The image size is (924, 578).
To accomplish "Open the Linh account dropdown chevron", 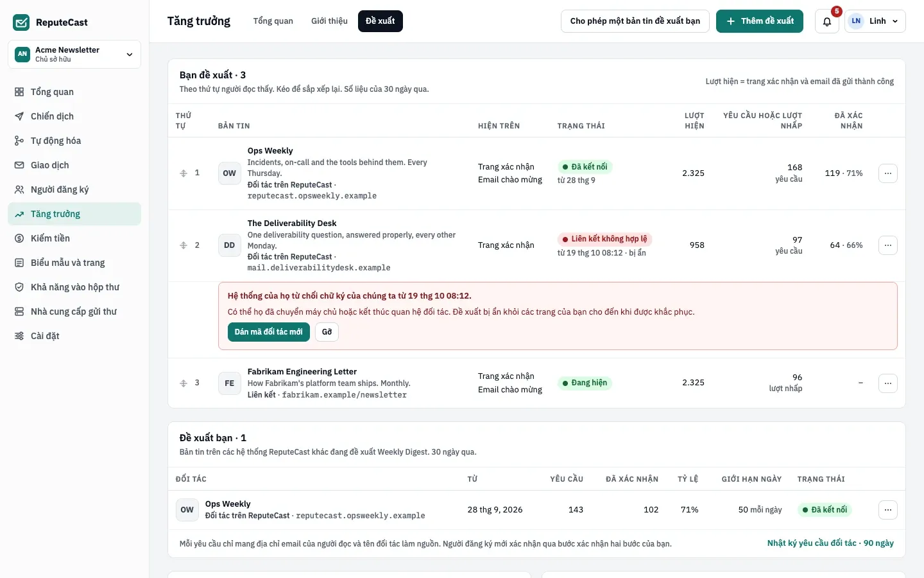I will (895, 21).
